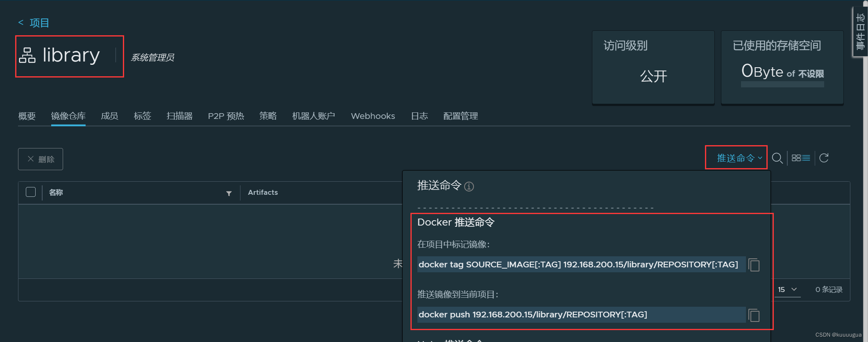Select all repositories checkbox
This screenshot has width=868, height=342.
tap(31, 192)
